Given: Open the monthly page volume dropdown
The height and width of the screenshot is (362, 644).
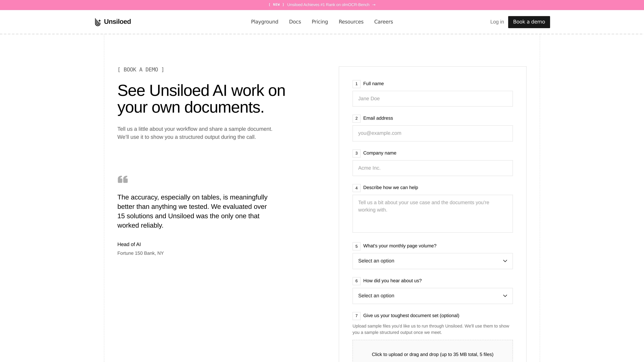Looking at the screenshot, I should click(433, 261).
